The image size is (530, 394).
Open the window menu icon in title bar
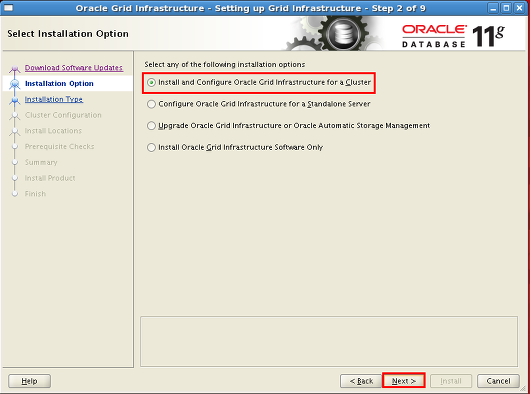point(8,8)
